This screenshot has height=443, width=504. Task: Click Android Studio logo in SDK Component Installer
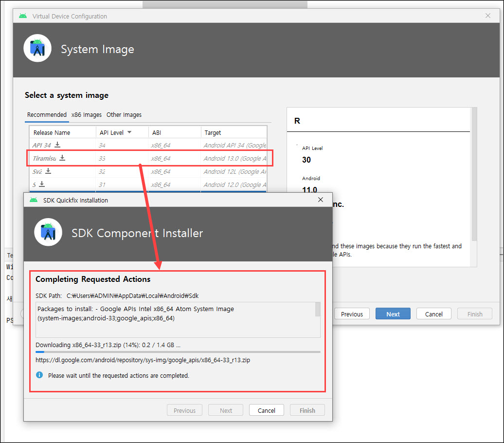48,232
